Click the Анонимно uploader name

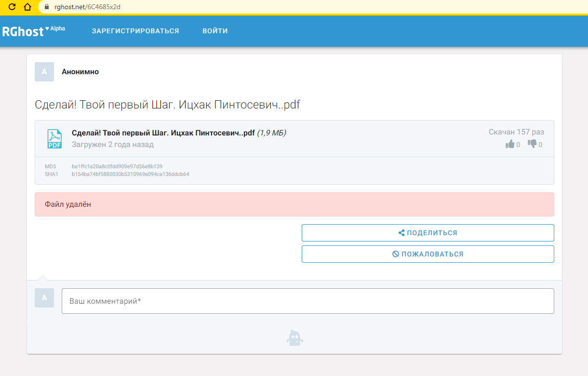pos(80,72)
